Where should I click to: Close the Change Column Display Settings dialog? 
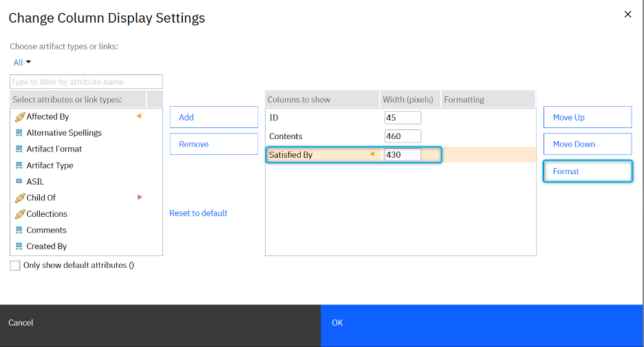pos(627,14)
